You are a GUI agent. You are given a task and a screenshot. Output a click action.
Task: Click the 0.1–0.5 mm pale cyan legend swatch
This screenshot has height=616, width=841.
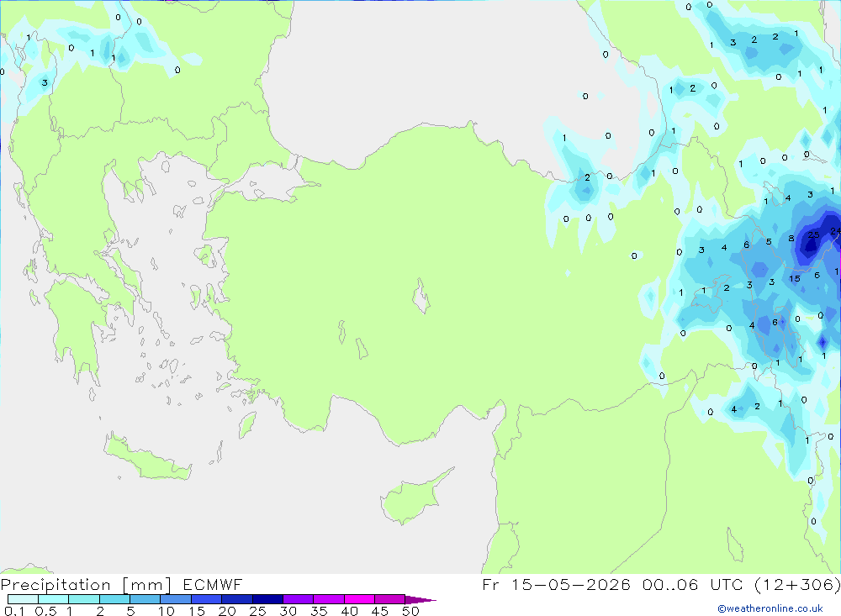(23, 599)
